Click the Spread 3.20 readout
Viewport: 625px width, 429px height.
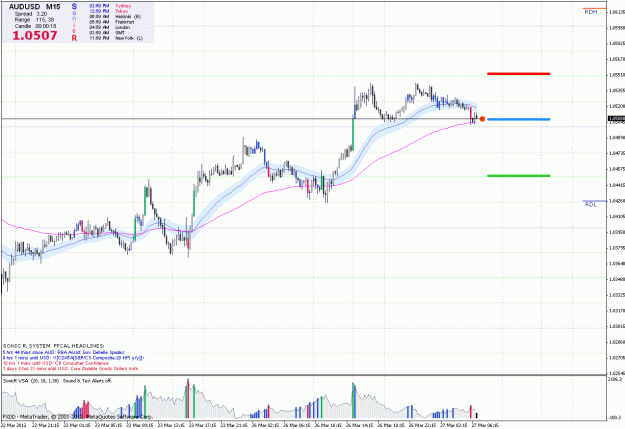tap(31, 14)
